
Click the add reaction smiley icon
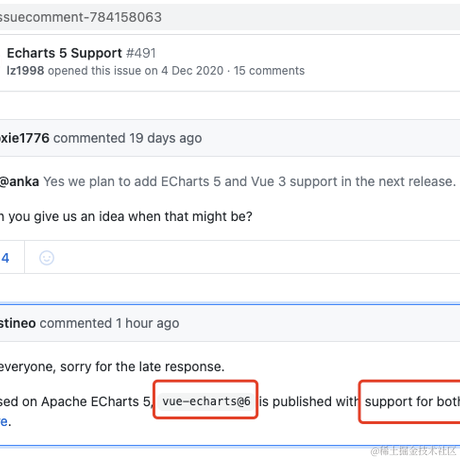pyautogui.click(x=47, y=258)
